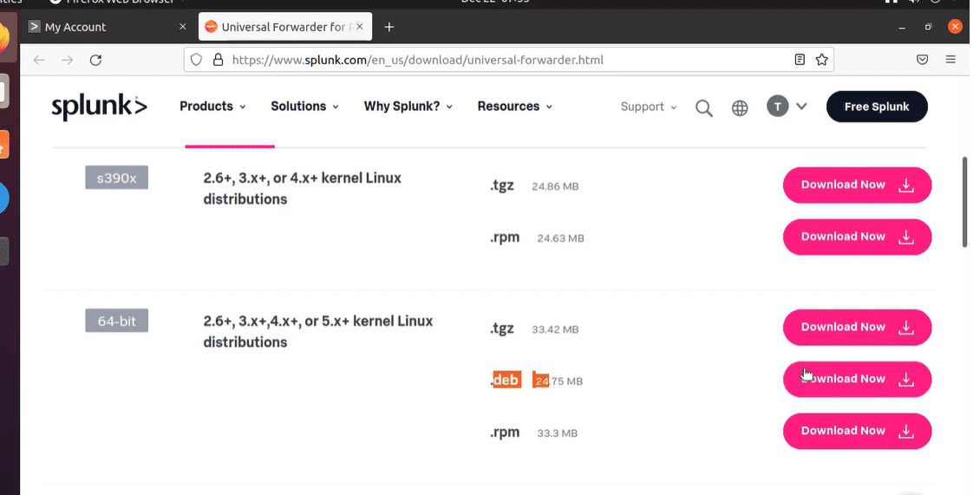Image resolution: width=980 pixels, height=495 pixels.
Task: Click the 24.86 MB size text
Action: coord(555,186)
